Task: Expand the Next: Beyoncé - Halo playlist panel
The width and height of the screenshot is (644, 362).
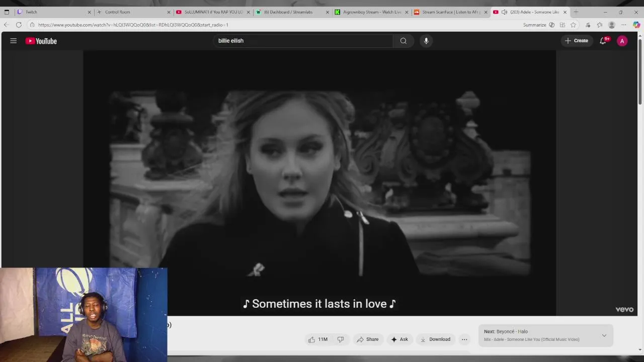Action: pos(604,335)
